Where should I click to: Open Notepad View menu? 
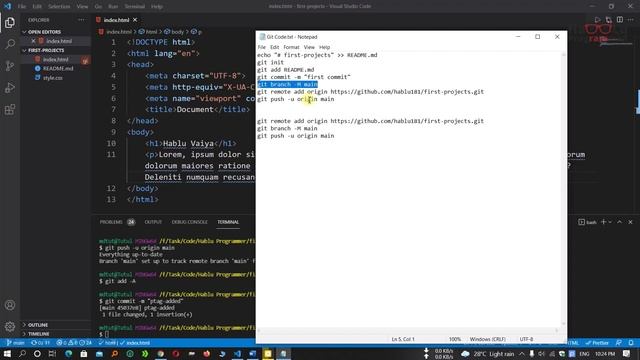click(309, 47)
